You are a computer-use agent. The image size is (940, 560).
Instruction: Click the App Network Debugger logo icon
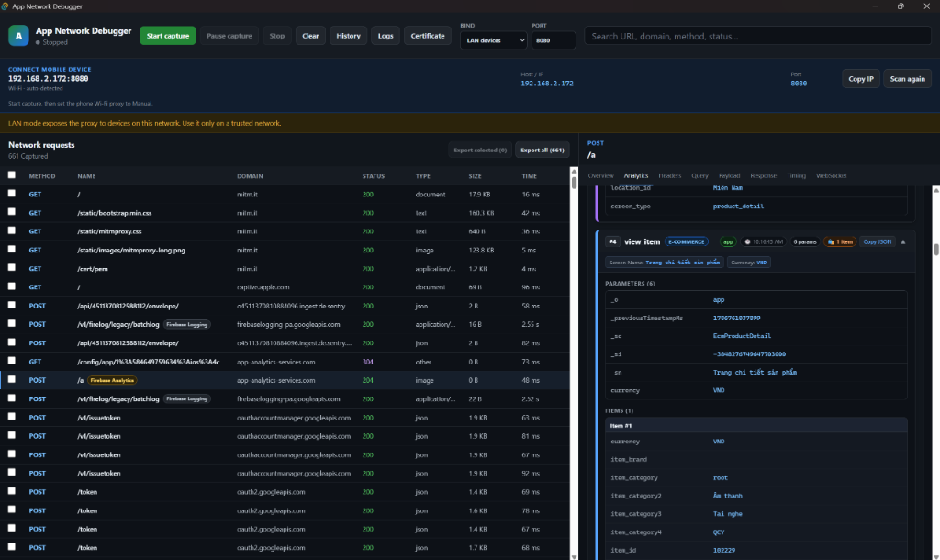[x=18, y=36]
